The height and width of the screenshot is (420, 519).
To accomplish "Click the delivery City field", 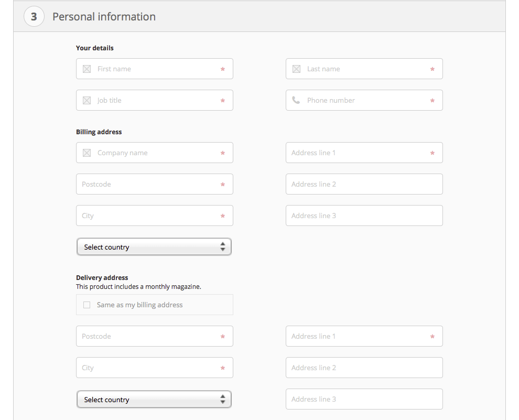I will [149, 368].
